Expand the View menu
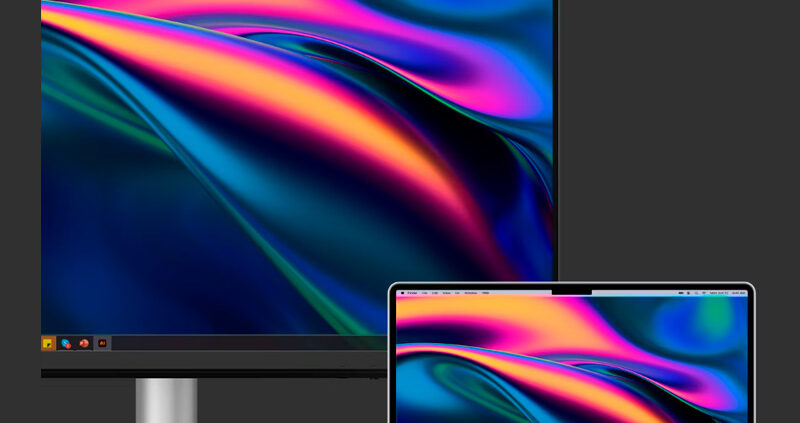 click(x=445, y=293)
